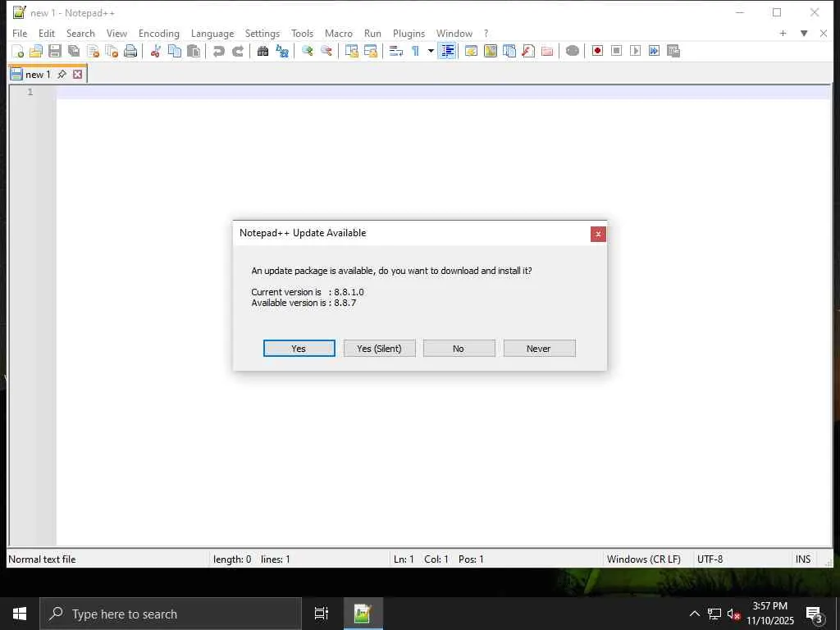Image resolution: width=840 pixels, height=630 pixels.
Task: Click the Open file toolbar icon
Action: click(x=36, y=51)
